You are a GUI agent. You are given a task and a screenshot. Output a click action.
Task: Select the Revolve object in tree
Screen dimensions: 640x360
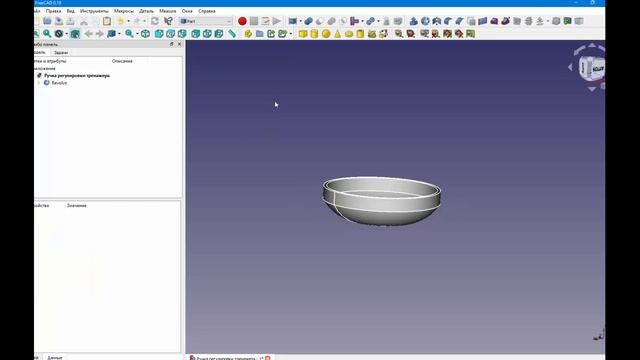(59, 83)
